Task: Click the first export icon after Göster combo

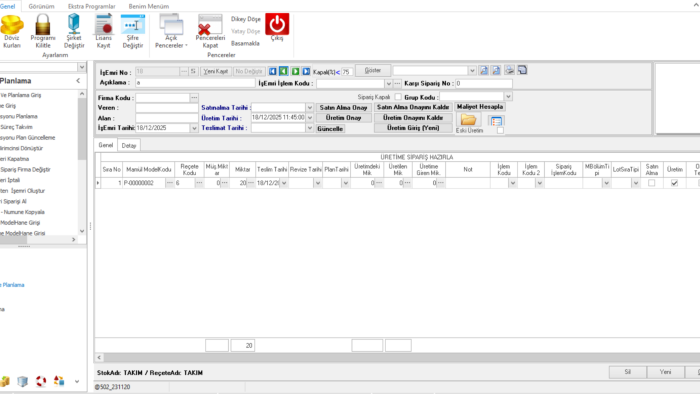Action: point(483,70)
